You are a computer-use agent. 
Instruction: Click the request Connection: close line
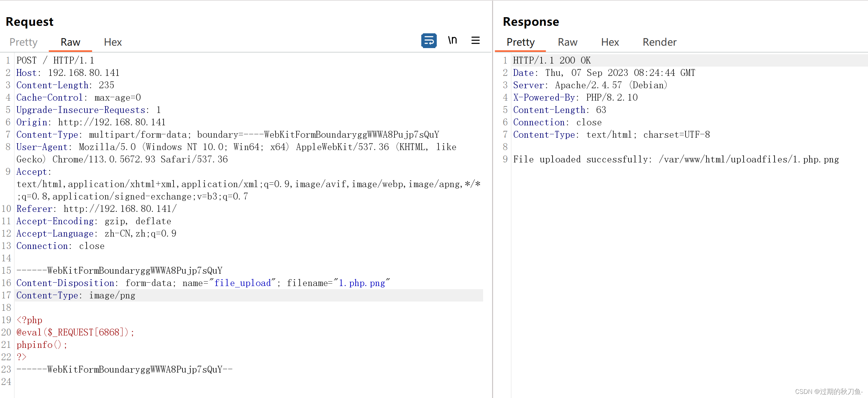tap(60, 246)
